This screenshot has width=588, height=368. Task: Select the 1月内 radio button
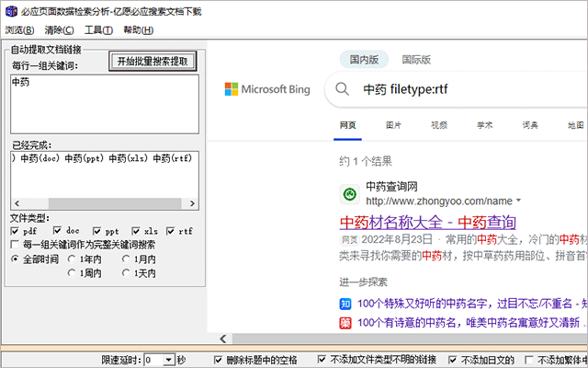tap(126, 259)
